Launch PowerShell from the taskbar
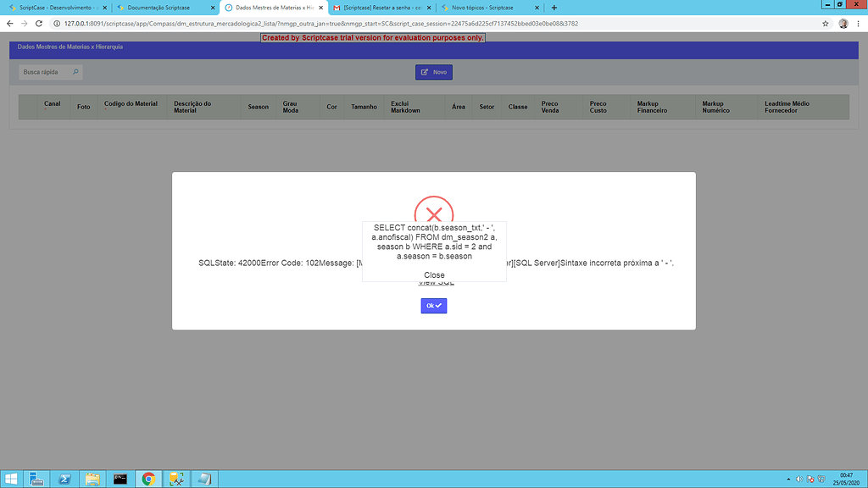This screenshot has height=488, width=868. pyautogui.click(x=64, y=479)
